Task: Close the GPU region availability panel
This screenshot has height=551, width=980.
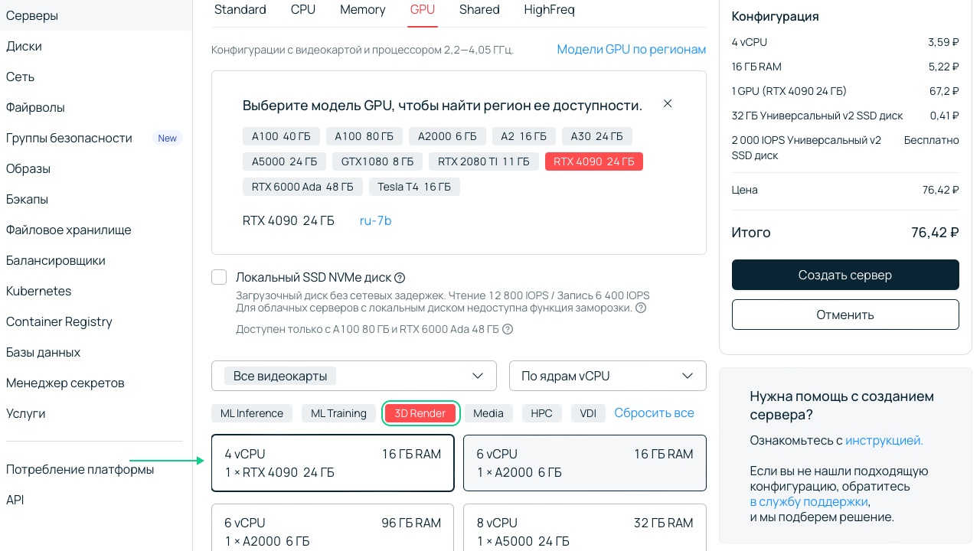Action: (x=667, y=103)
